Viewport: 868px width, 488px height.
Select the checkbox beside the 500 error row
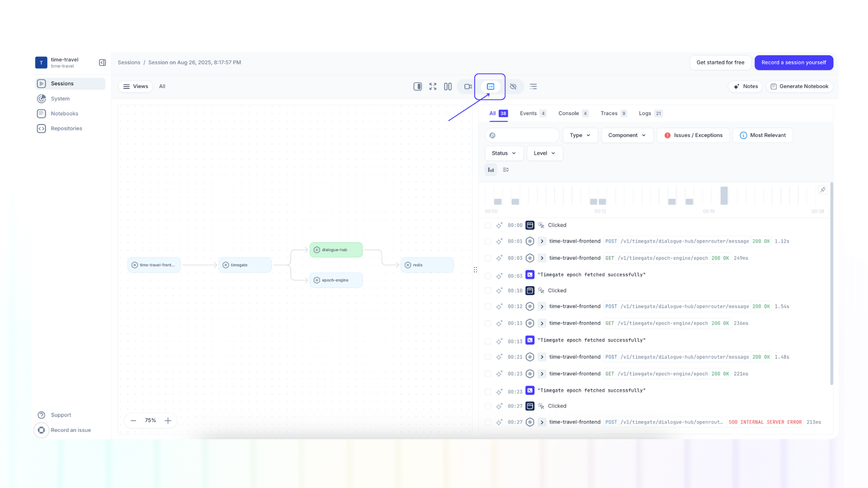pos(488,422)
